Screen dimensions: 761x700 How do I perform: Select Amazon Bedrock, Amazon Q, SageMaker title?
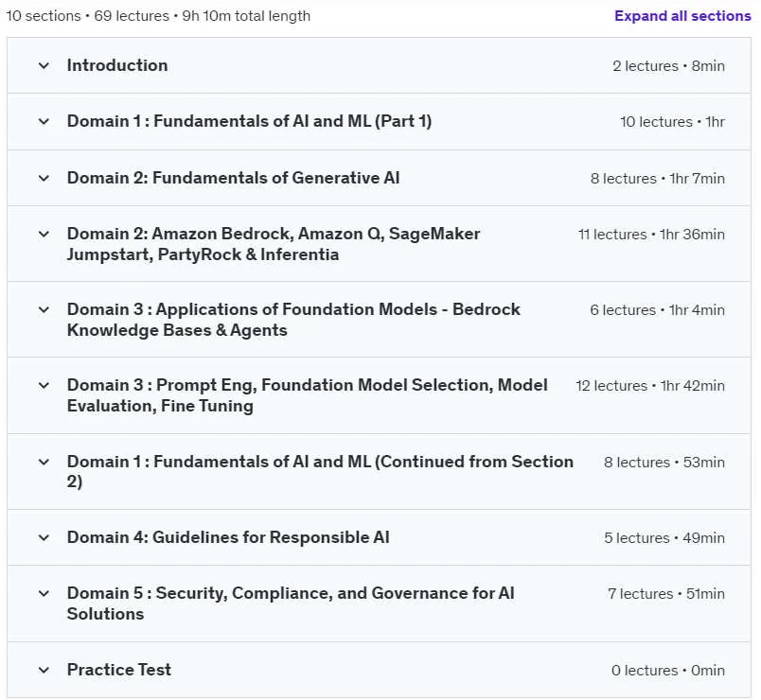(x=274, y=244)
